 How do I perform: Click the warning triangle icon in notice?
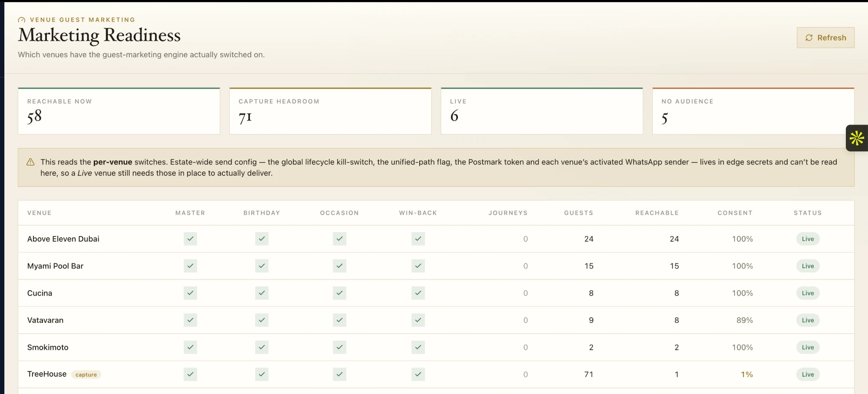click(x=30, y=162)
